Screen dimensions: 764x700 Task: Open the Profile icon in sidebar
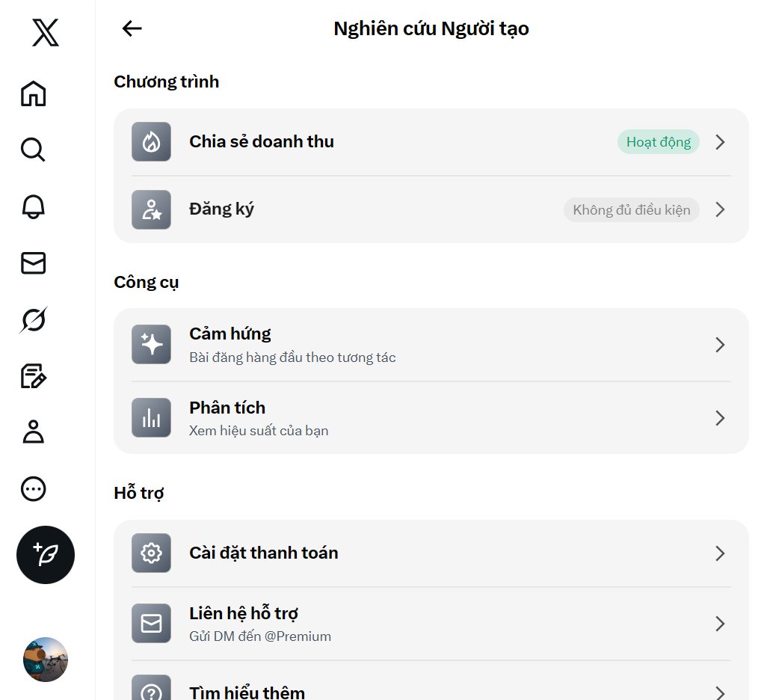coord(33,432)
